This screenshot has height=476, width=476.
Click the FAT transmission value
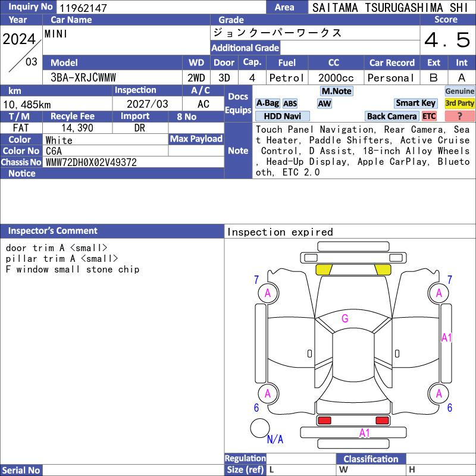[x=21, y=128]
